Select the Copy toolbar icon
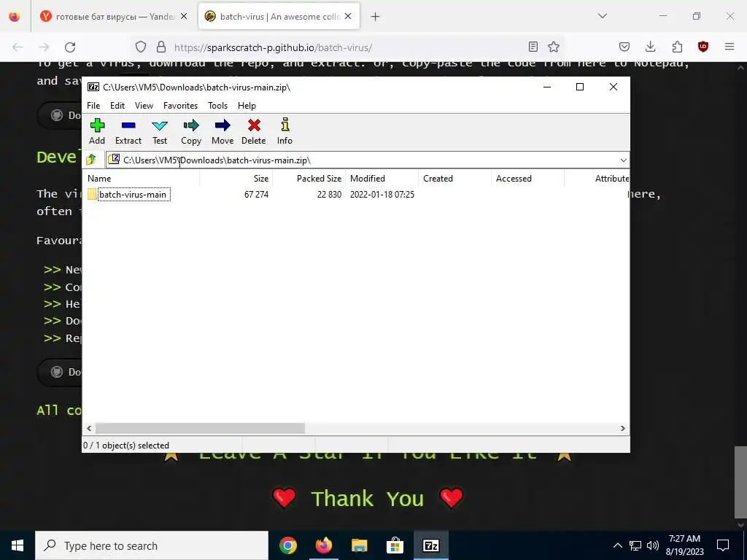747x560 pixels. [x=191, y=131]
